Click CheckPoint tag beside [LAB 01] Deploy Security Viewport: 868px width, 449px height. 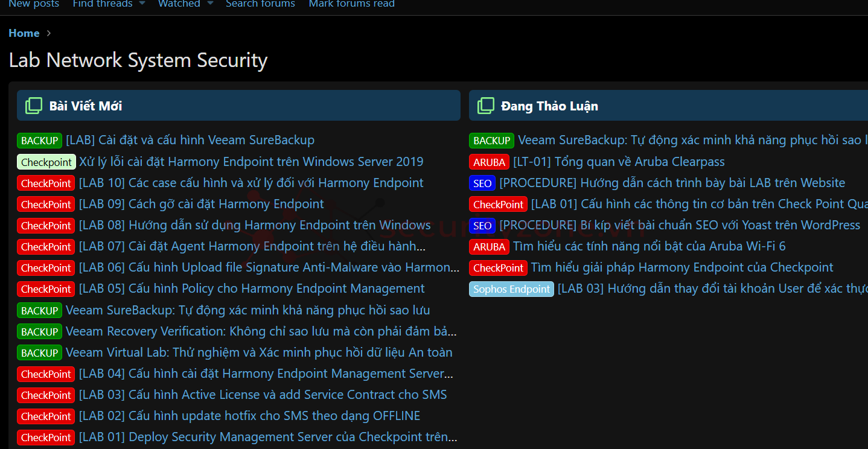tap(46, 437)
